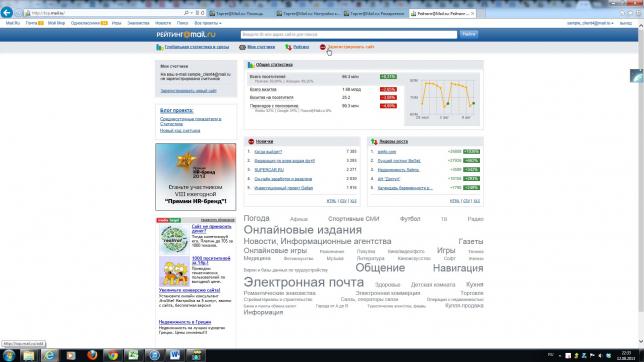The image size is (644, 362).
Task: Click the visitors line chart
Action: click(x=442, y=99)
